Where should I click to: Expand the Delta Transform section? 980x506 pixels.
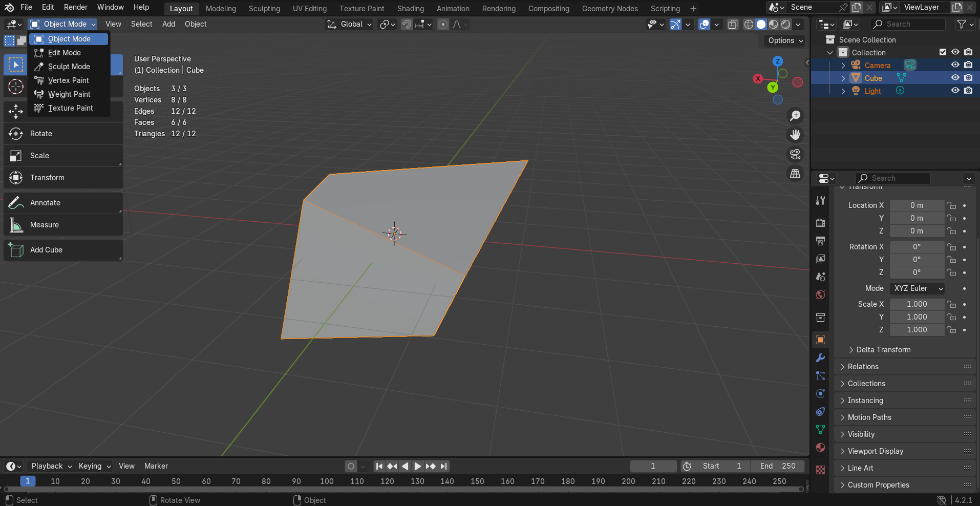pyautogui.click(x=883, y=350)
